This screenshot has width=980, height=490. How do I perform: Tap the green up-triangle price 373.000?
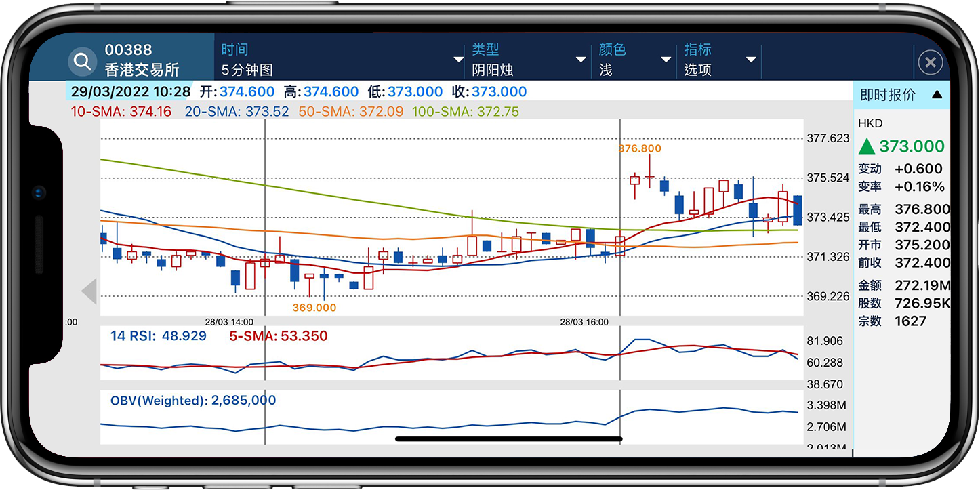click(x=901, y=146)
